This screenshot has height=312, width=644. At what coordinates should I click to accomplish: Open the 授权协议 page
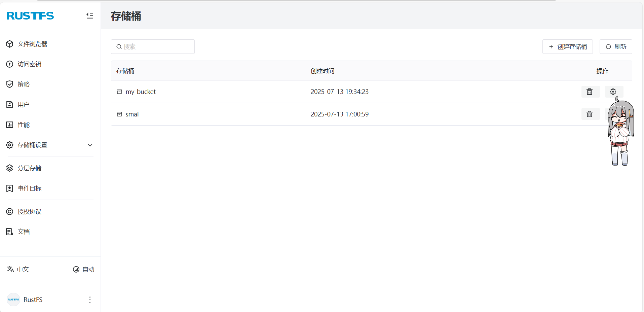29,211
